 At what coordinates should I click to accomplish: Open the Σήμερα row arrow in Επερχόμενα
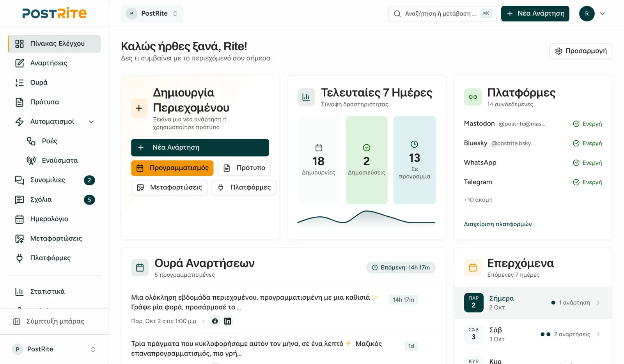[598, 303]
